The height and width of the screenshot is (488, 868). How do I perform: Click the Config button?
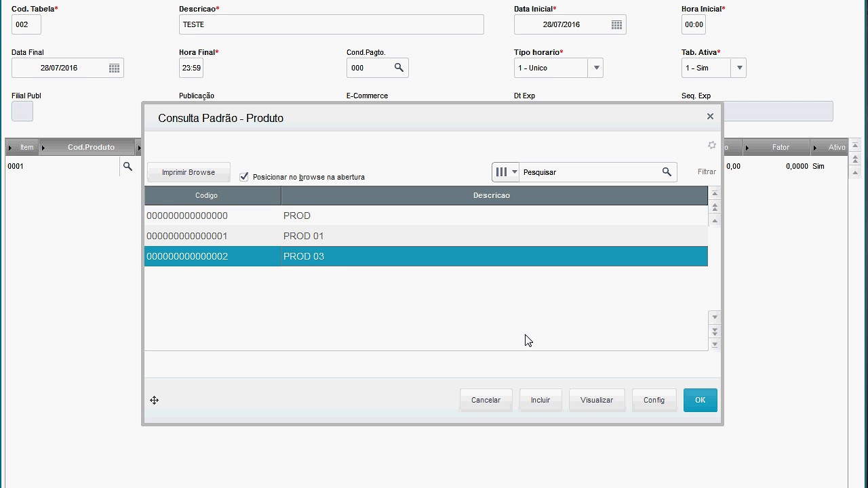[654, 400]
